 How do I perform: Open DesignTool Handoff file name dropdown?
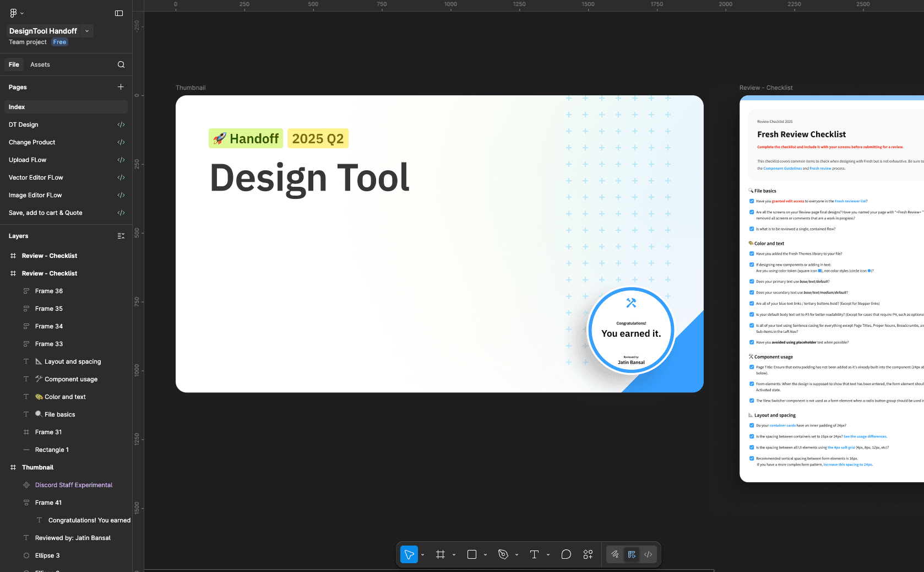click(x=87, y=31)
